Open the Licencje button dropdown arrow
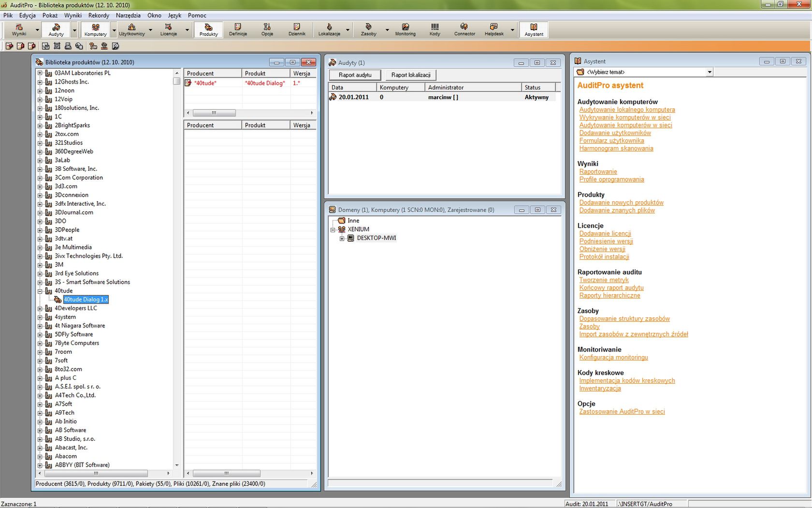The height and width of the screenshot is (508, 812). (x=187, y=30)
